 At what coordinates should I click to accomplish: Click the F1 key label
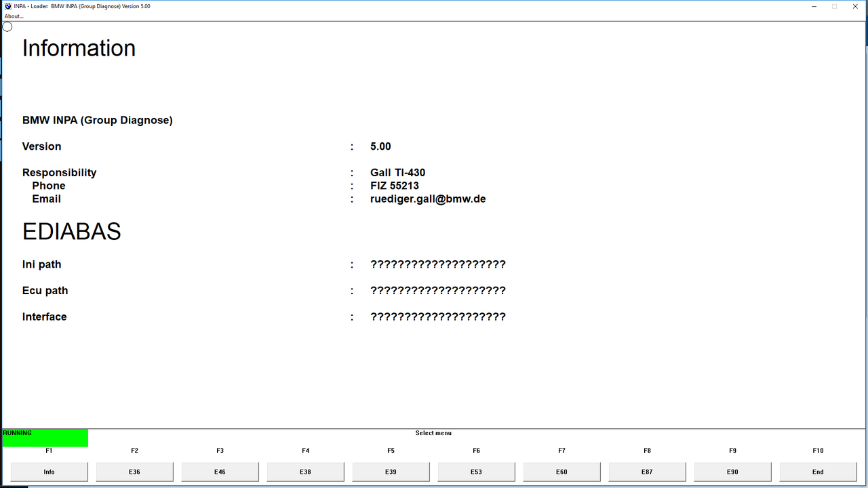tap(49, 451)
